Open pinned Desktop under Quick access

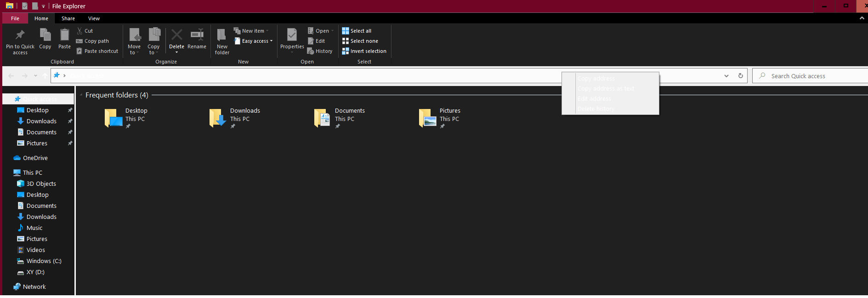tap(38, 110)
